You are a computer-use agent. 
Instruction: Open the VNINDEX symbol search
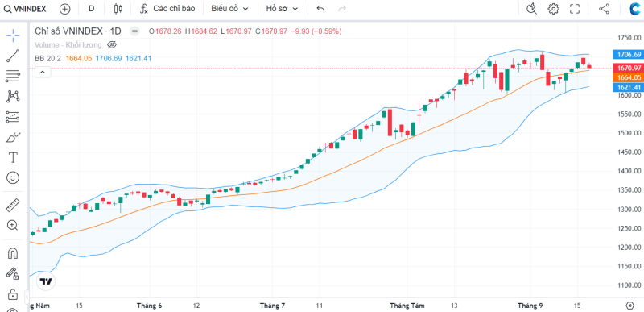pos(25,9)
